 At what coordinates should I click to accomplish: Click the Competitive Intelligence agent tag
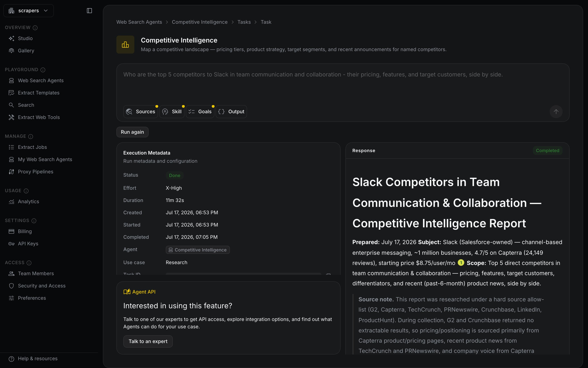198,250
